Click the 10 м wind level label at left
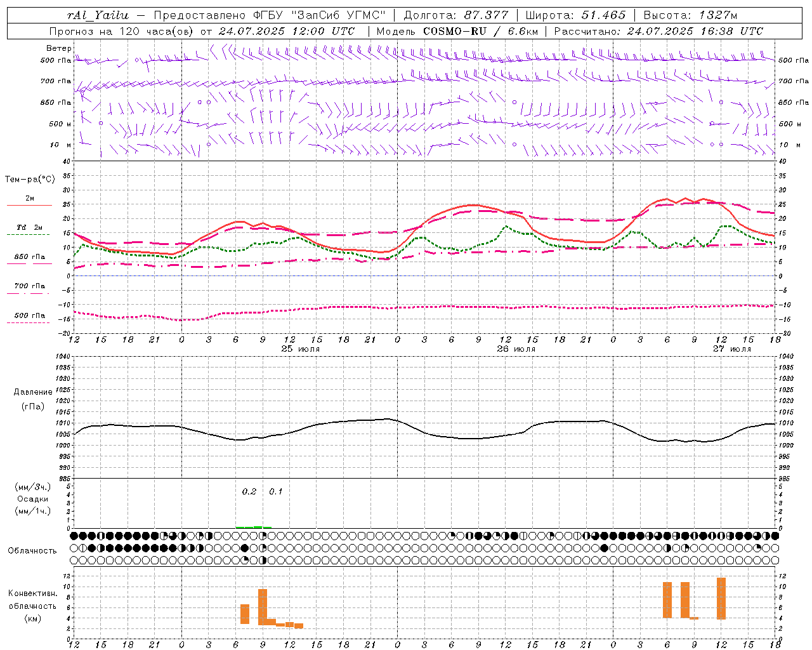 pos(60,145)
